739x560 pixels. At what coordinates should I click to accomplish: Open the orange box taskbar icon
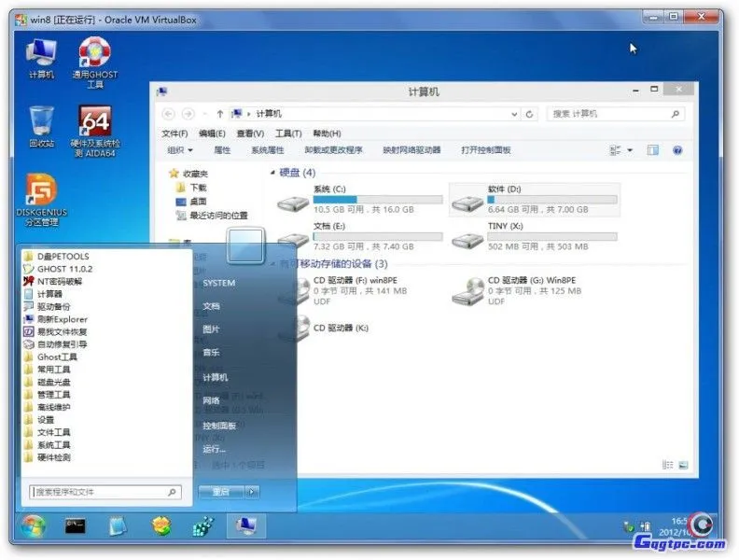point(161,526)
